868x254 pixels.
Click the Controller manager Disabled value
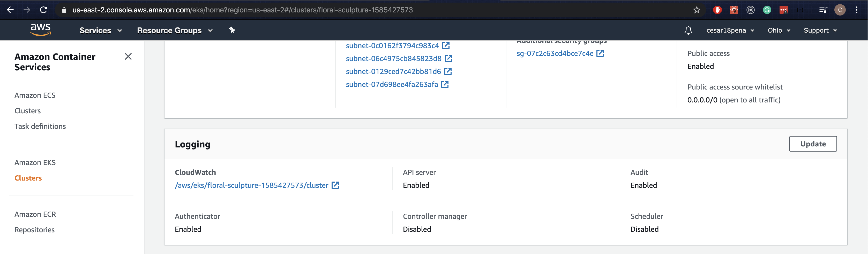click(417, 229)
